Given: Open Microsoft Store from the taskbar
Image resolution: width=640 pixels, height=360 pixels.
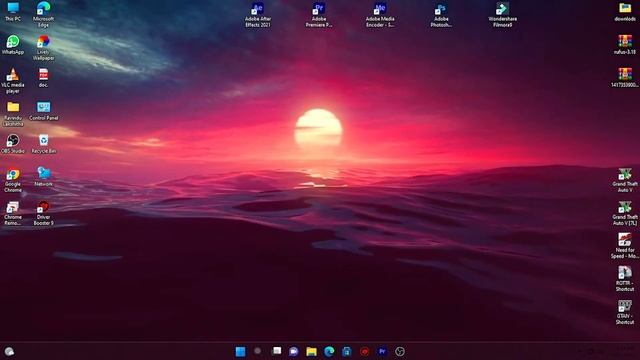Looking at the screenshot, I should 347,351.
